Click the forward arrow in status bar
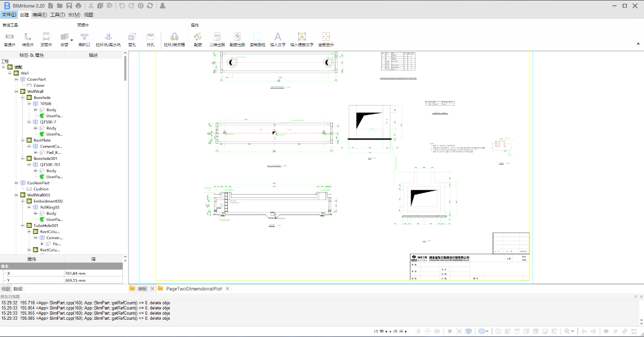Image resolution: width=644 pixels, height=337 pixels. pyautogui.click(x=593, y=331)
